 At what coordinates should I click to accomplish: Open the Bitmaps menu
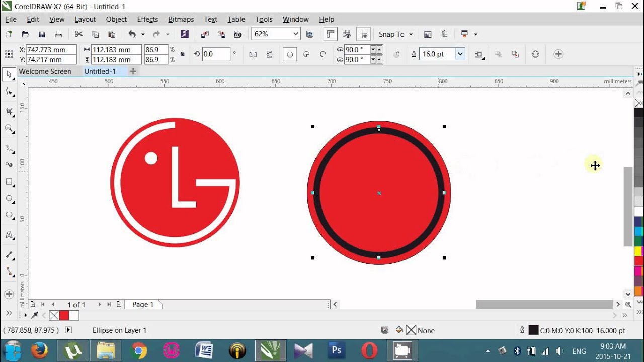pos(181,19)
